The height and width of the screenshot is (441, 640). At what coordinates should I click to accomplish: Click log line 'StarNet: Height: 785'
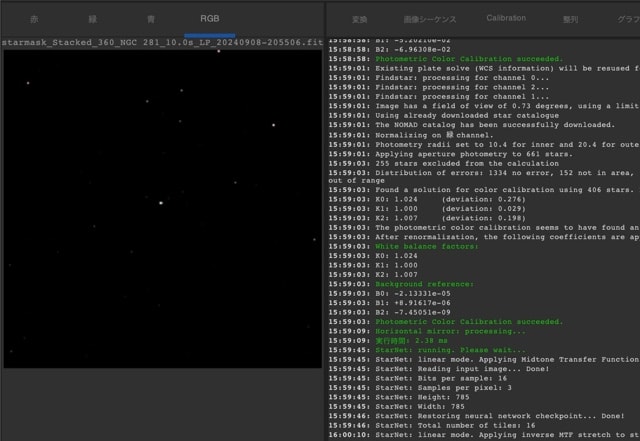[x=399, y=397]
